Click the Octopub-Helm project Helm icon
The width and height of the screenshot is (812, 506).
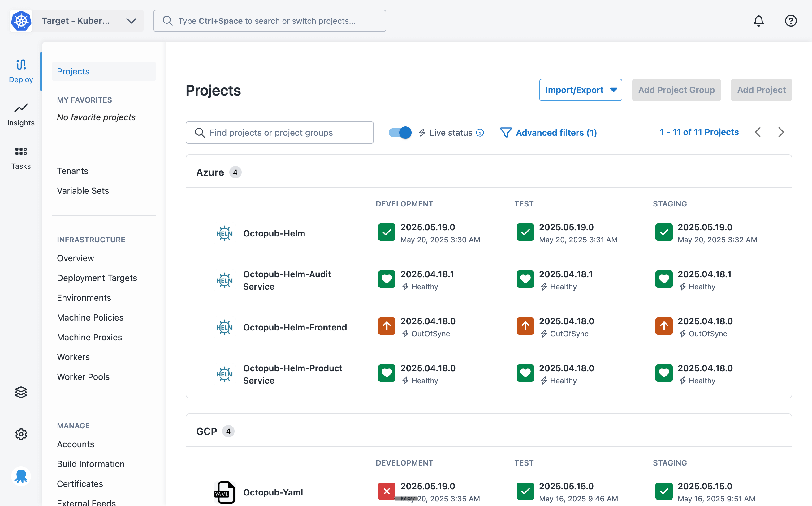pos(224,233)
